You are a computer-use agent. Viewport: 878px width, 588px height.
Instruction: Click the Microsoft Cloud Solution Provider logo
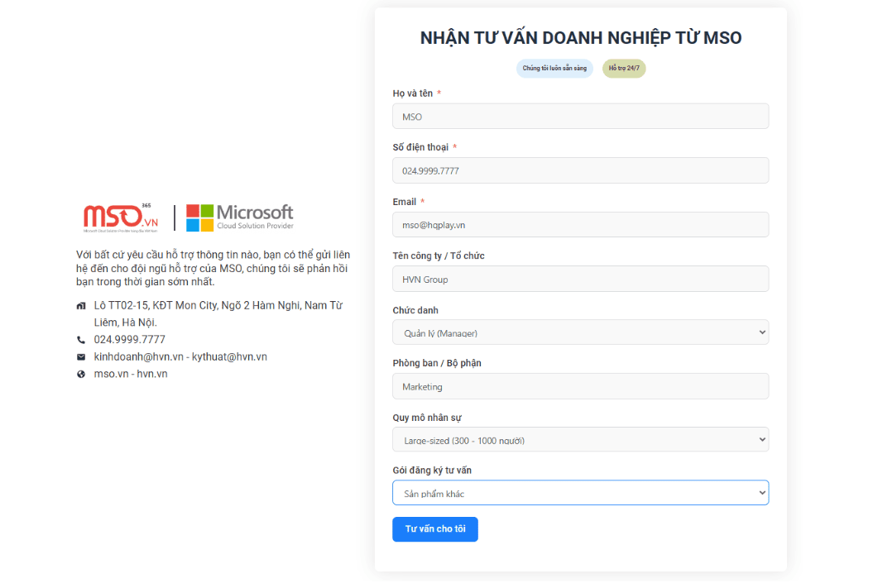tap(240, 217)
